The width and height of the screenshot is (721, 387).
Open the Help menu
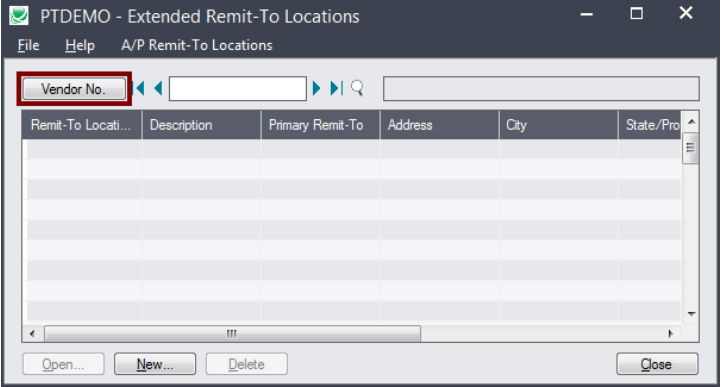[80, 45]
